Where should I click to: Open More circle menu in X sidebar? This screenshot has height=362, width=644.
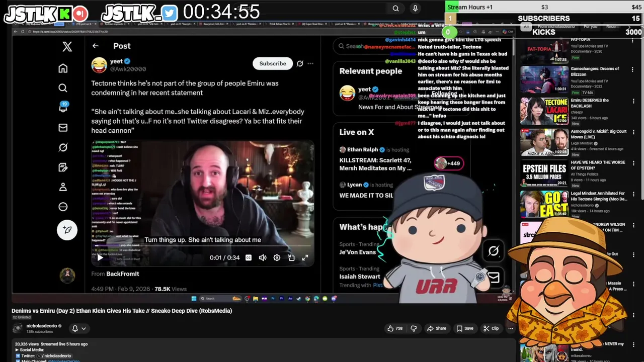(x=63, y=207)
